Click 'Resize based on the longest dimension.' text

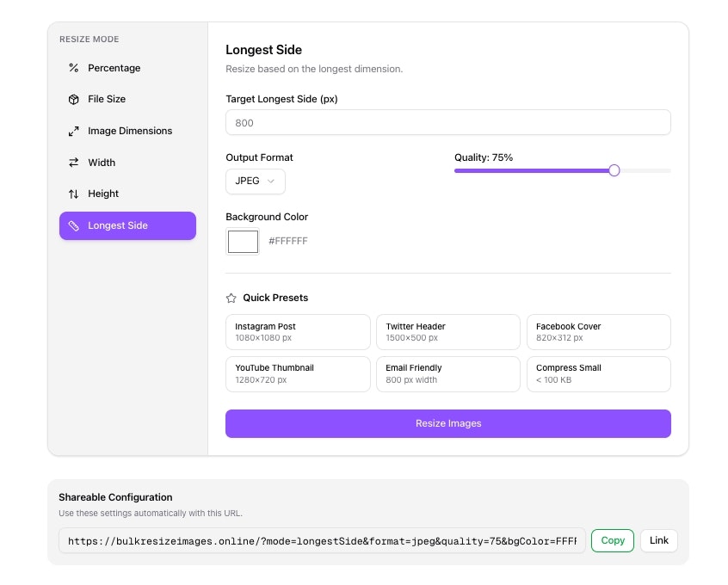(x=314, y=69)
